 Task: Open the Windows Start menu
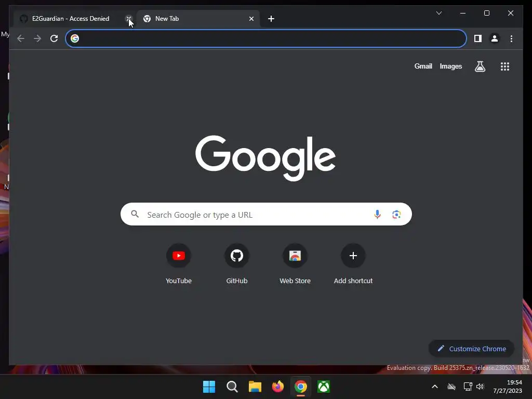209,387
